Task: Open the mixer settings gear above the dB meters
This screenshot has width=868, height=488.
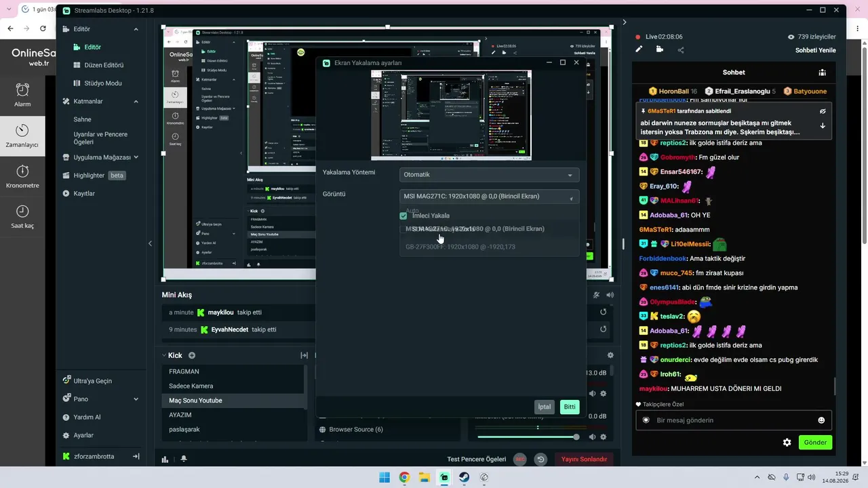Action: [610, 355]
